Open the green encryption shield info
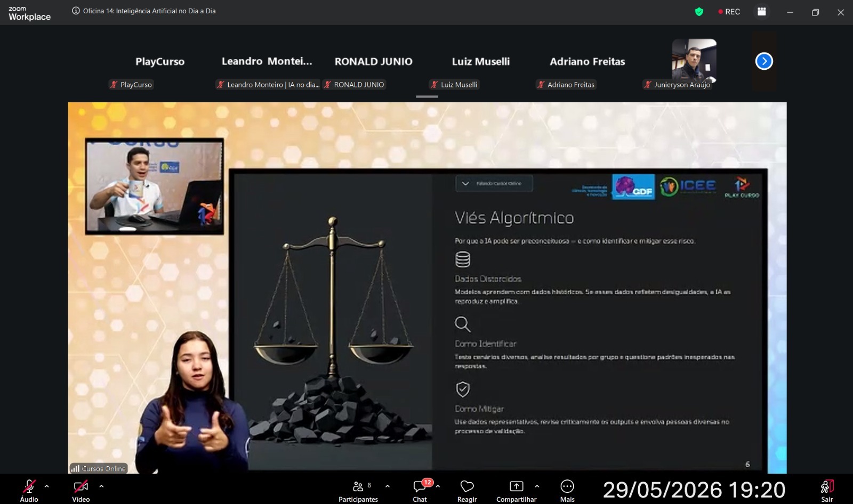 tap(699, 12)
